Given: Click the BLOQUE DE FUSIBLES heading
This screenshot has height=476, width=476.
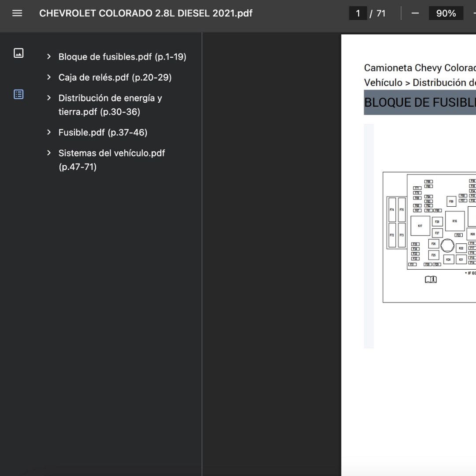Looking at the screenshot, I should tap(419, 102).
